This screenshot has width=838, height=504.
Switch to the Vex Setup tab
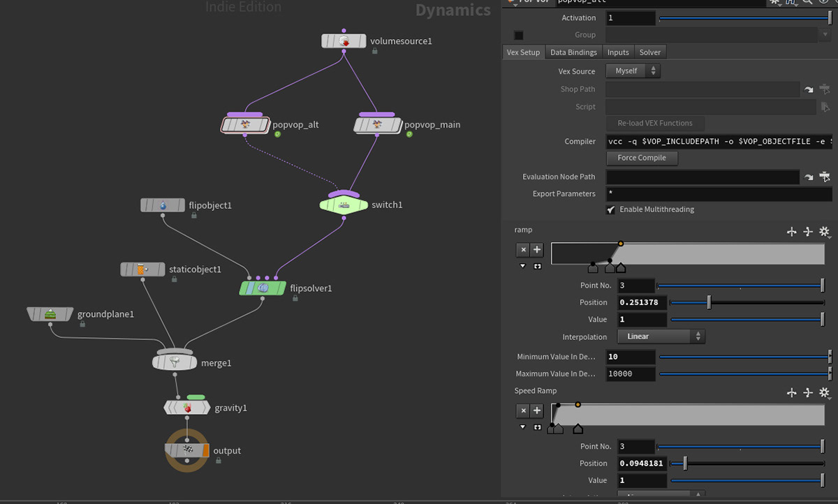click(x=524, y=52)
